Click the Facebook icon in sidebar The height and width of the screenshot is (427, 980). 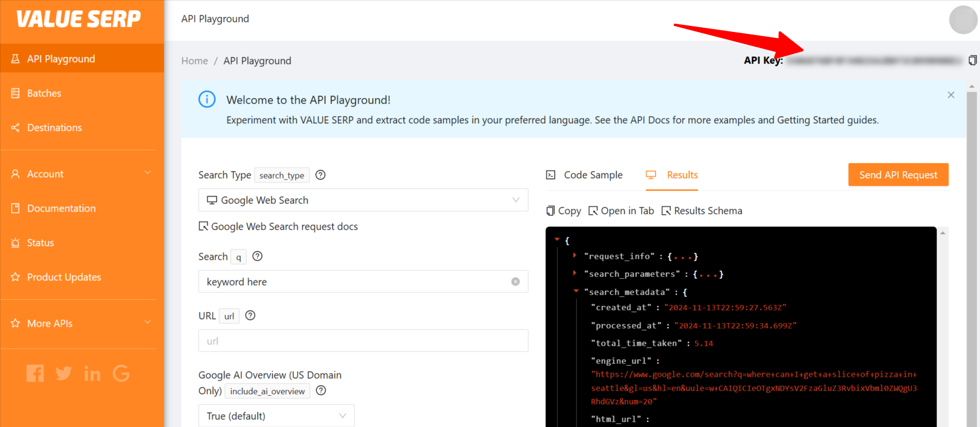click(x=35, y=373)
